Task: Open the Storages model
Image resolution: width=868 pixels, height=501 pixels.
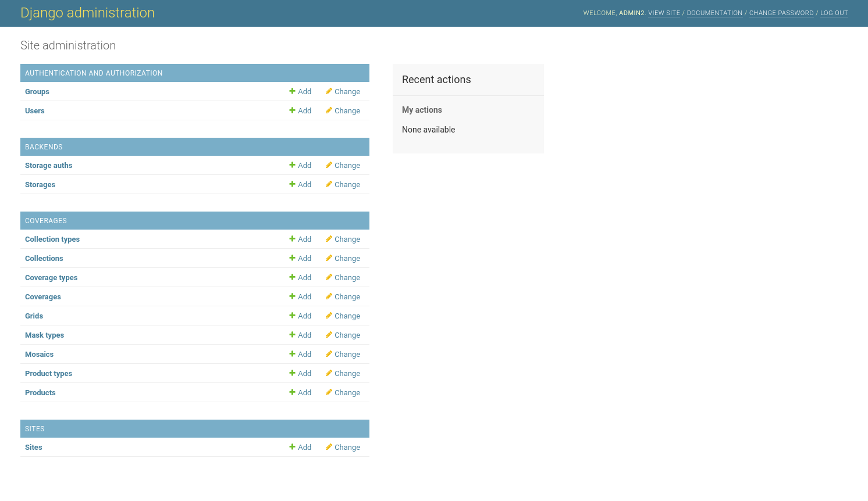Action: (x=40, y=185)
